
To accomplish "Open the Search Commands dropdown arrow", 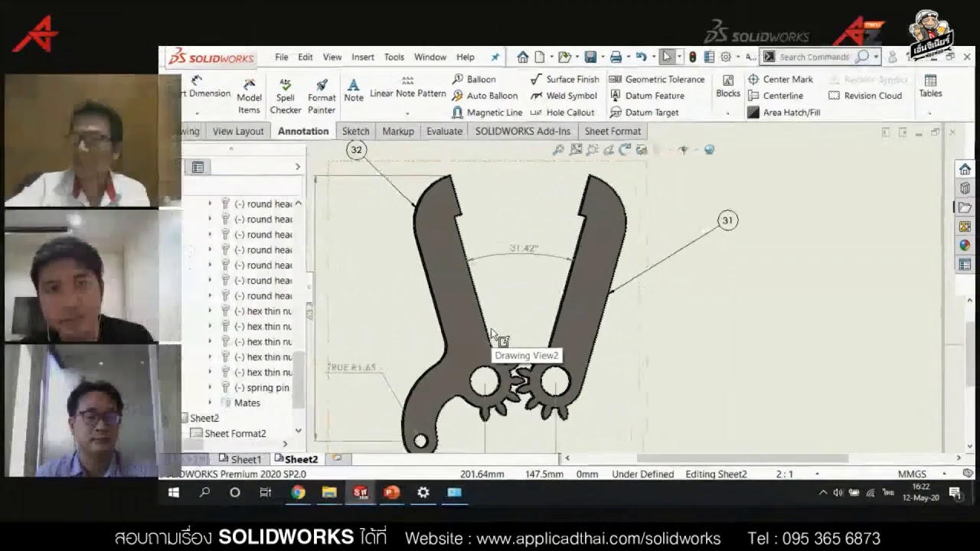I will pos(876,57).
